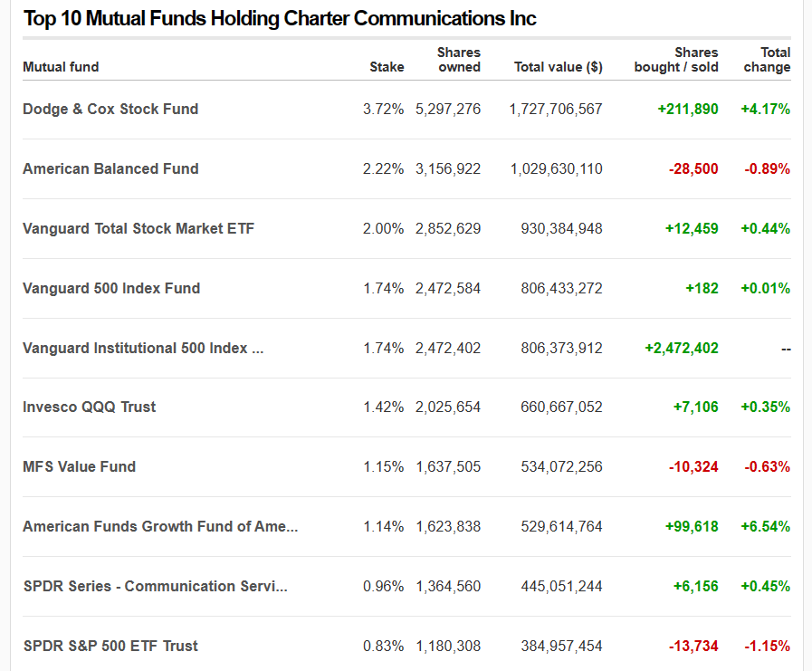Viewport: 812px width, 671px height.
Task: Select total value 806,433,272
Action: 562,288
